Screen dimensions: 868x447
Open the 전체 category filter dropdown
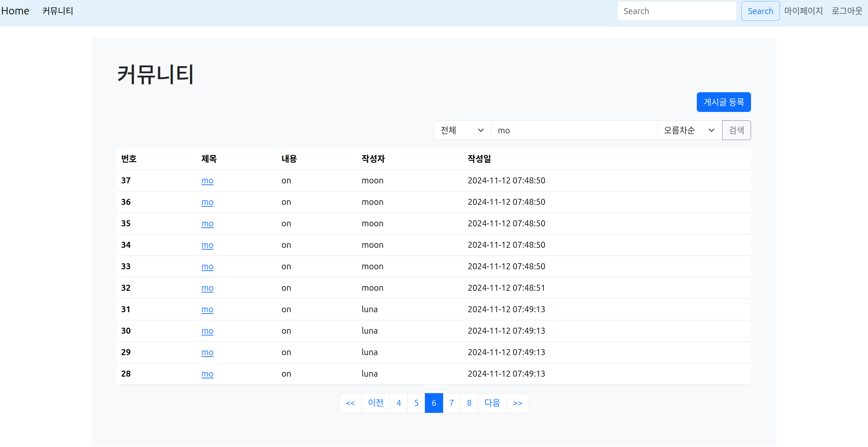point(462,130)
